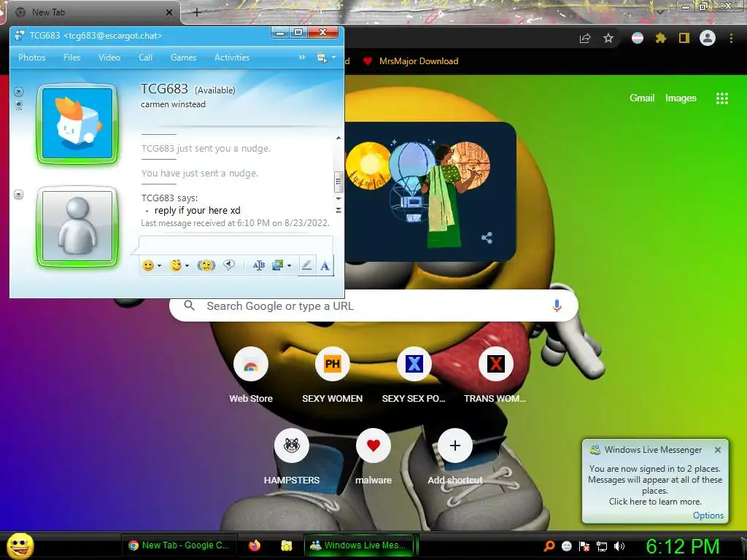Open Chrome three-dot menu
The width and height of the screenshot is (747, 560).
coord(731,38)
